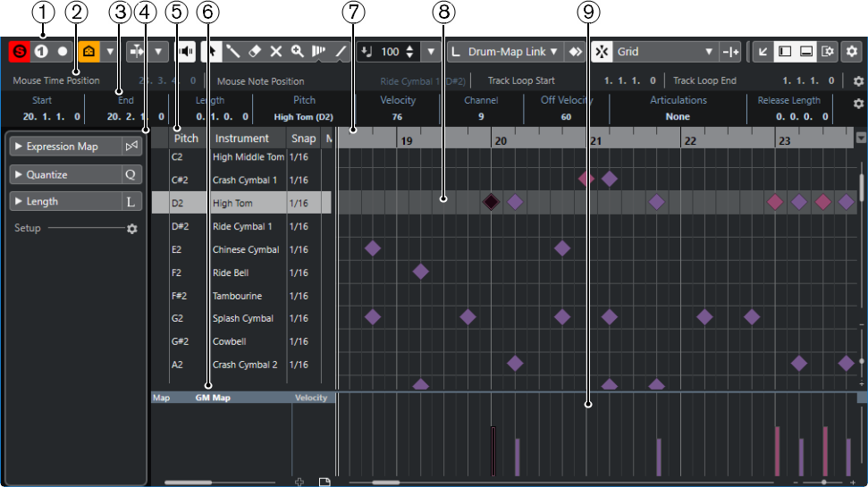Open the Velocity controller lane menu
Viewport: 868px width, 487px height.
point(310,398)
